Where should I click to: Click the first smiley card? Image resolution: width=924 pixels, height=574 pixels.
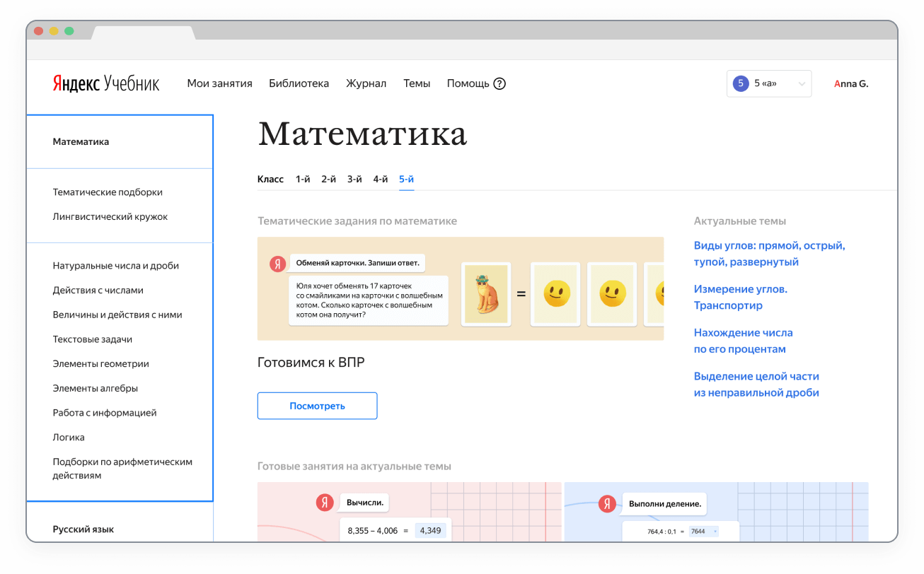click(556, 294)
